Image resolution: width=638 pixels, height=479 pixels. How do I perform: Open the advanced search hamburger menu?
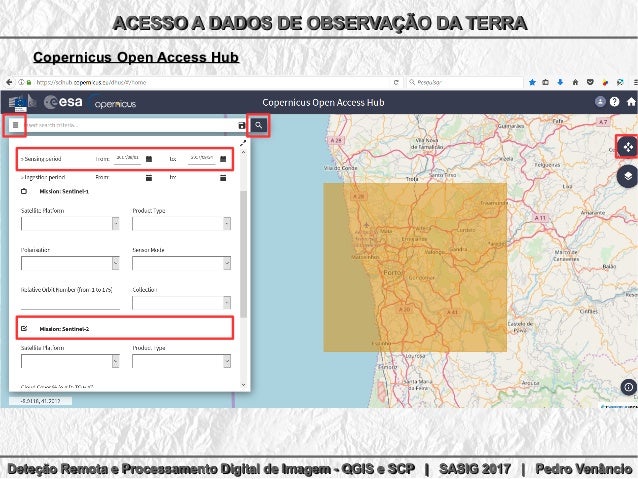pyautogui.click(x=15, y=125)
